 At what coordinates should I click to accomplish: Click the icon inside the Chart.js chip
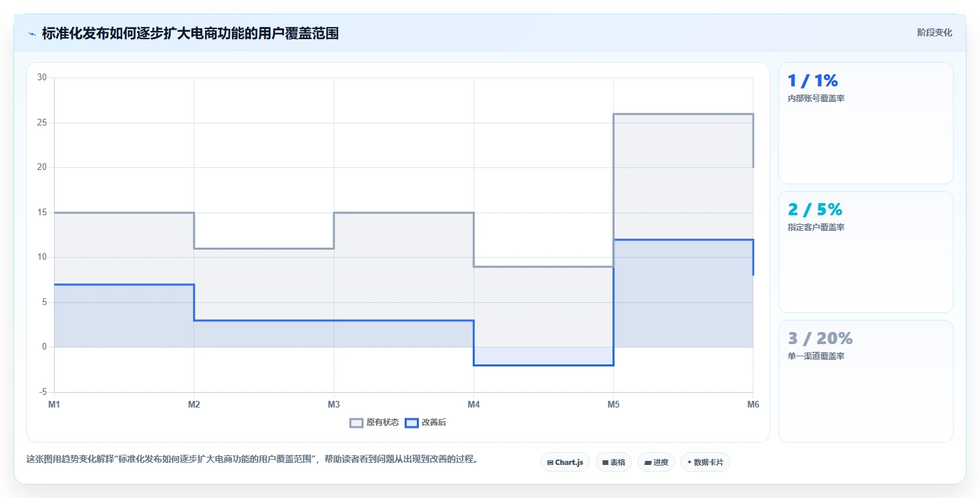550,462
